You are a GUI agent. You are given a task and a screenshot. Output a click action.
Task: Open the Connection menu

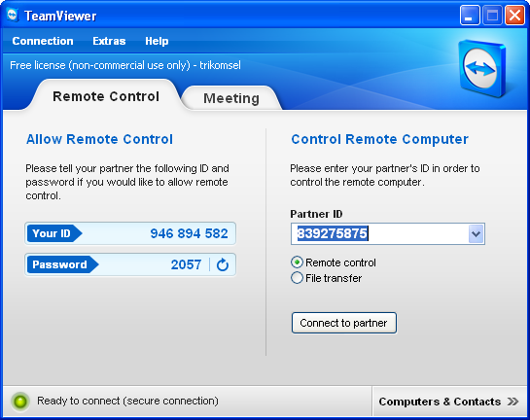(43, 41)
